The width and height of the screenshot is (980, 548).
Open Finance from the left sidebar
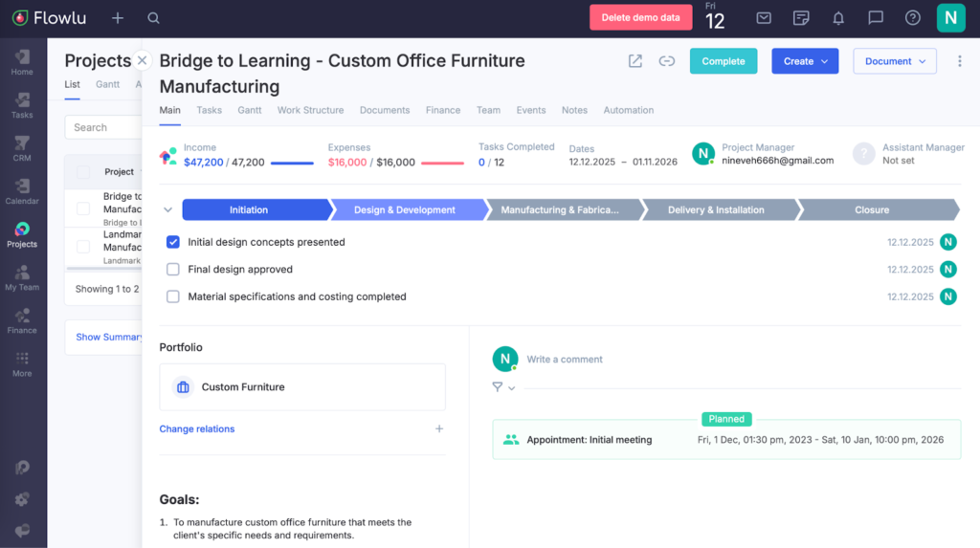coord(22,321)
